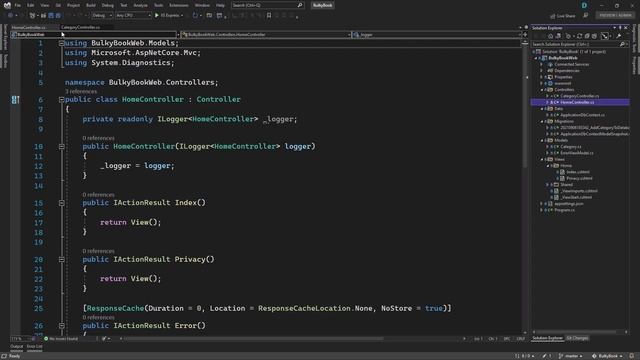
Task: Open the _logger member navigation dropdown
Action: (437, 35)
